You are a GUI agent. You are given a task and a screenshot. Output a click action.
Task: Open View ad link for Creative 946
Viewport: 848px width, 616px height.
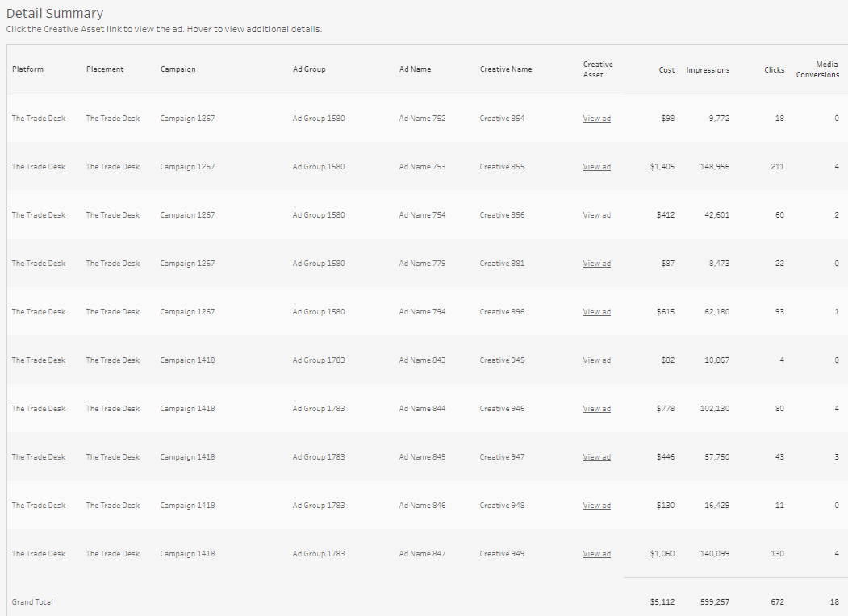[596, 409]
